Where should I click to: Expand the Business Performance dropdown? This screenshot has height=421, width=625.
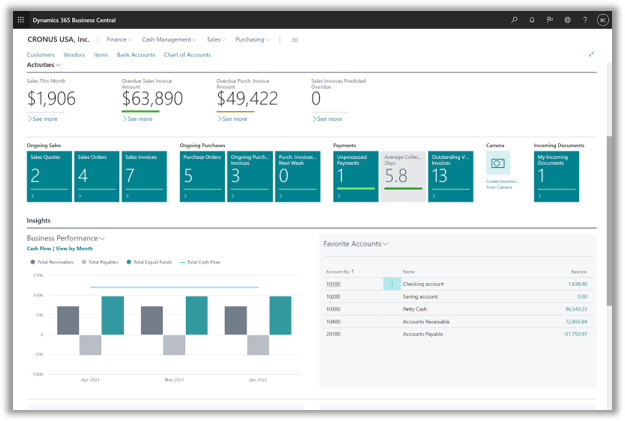click(x=66, y=238)
